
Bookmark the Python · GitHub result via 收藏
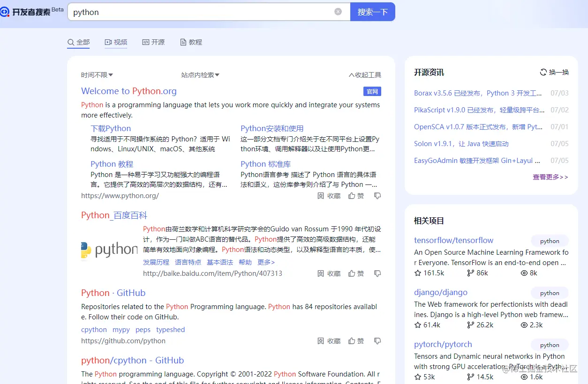point(329,341)
